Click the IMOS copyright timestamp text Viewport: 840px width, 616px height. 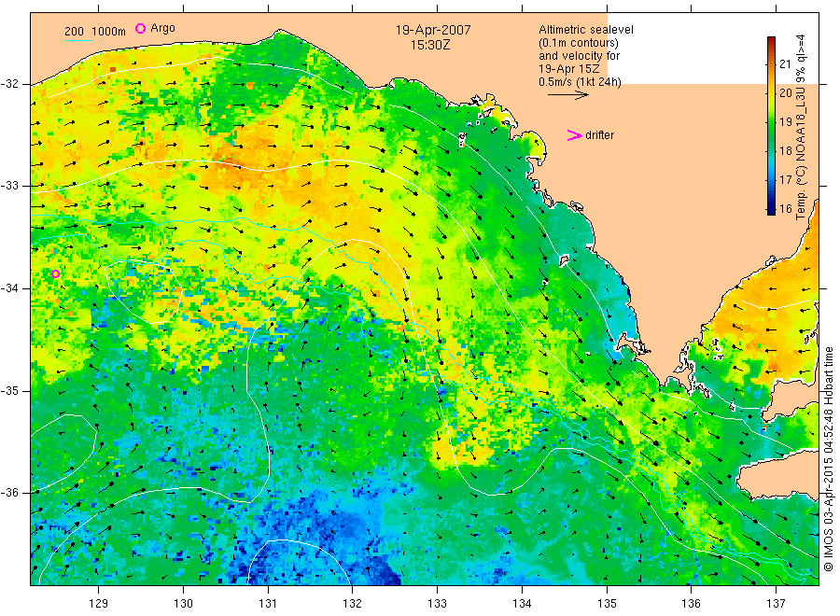828,458
